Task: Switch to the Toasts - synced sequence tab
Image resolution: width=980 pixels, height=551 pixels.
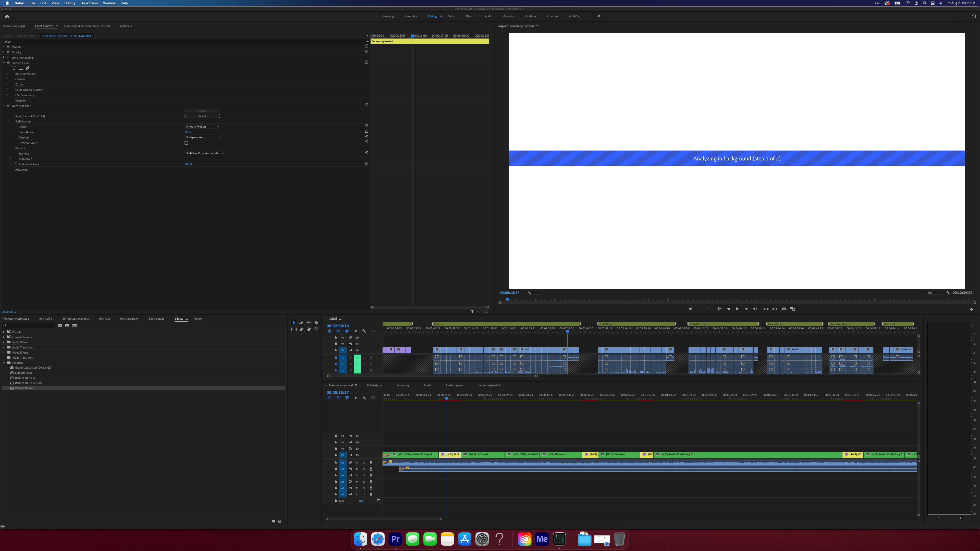Action: tap(455, 385)
